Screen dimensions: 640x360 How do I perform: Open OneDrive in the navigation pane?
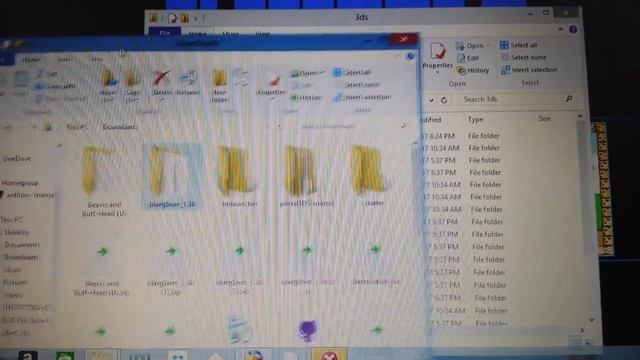(17, 158)
